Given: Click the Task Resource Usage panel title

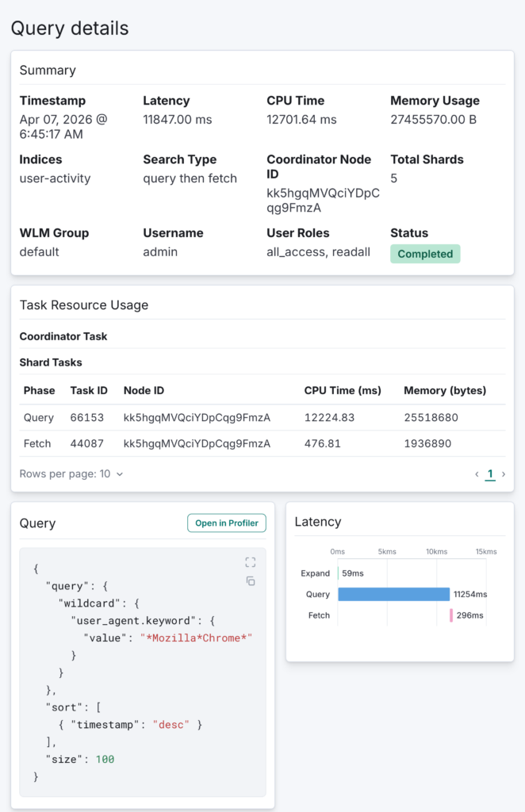Looking at the screenshot, I should (x=84, y=305).
